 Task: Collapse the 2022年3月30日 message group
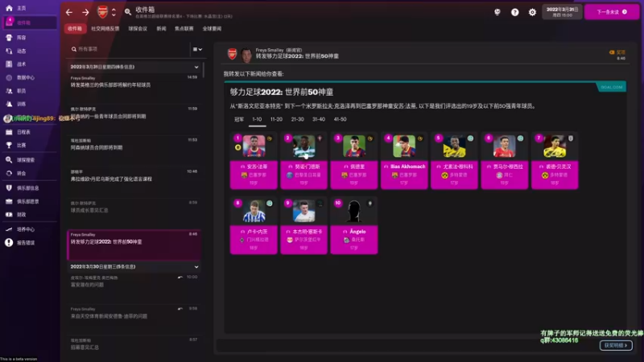[196, 267]
